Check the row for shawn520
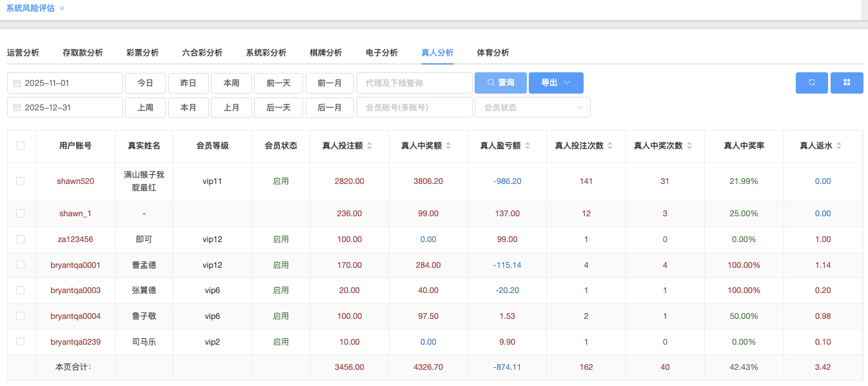Viewport: 868px width, 386px height. coord(21,181)
